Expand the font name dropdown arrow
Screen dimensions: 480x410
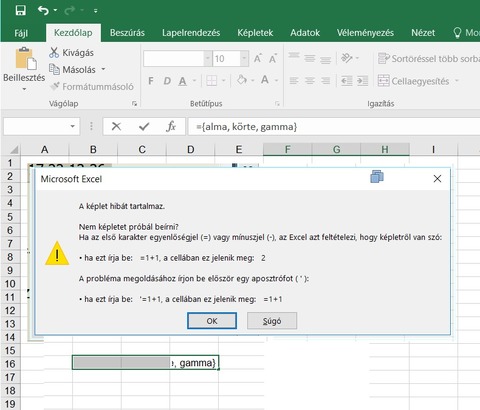[x=208, y=59]
